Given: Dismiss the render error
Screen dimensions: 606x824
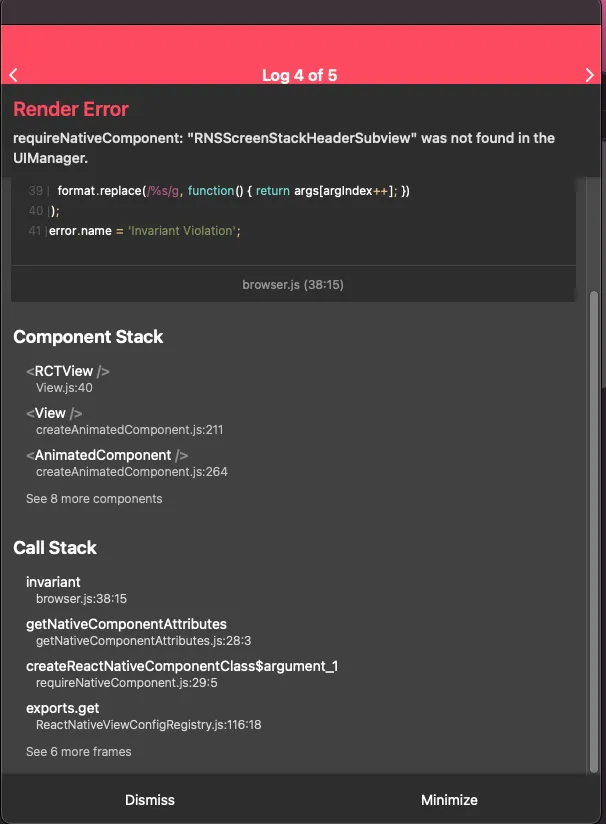Looking at the screenshot, I should point(150,799).
